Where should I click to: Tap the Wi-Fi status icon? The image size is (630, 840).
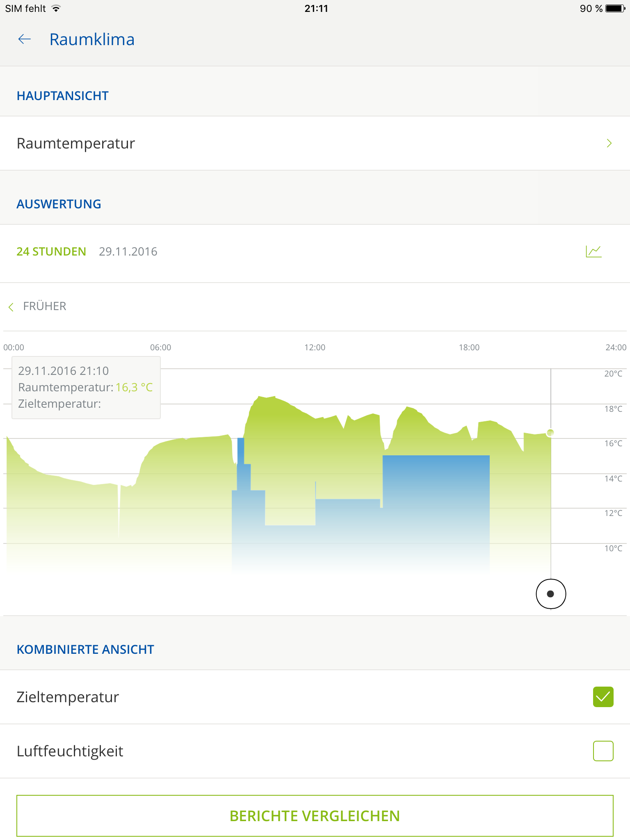click(56, 9)
